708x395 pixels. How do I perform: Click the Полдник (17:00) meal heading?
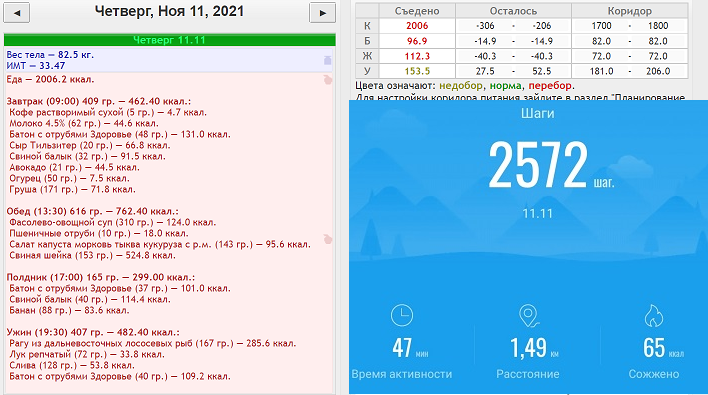101,277
